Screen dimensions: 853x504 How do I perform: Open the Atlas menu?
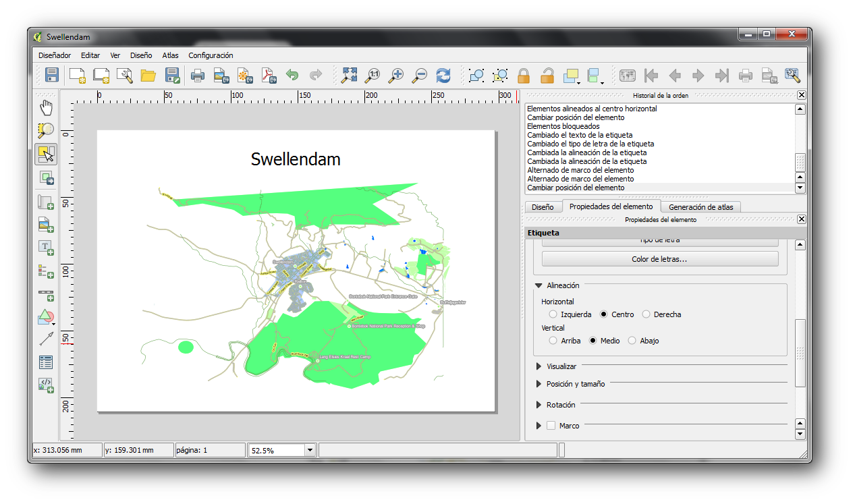click(170, 55)
